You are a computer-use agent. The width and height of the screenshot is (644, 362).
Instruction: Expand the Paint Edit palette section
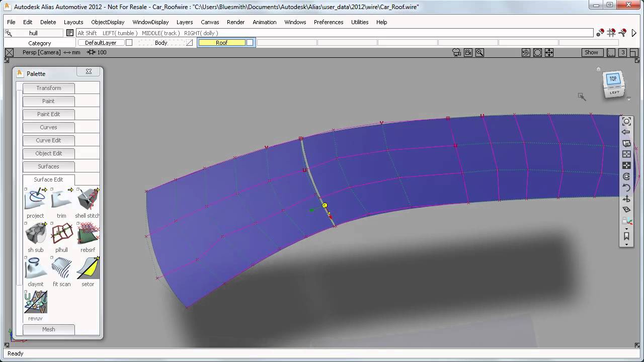tap(48, 114)
